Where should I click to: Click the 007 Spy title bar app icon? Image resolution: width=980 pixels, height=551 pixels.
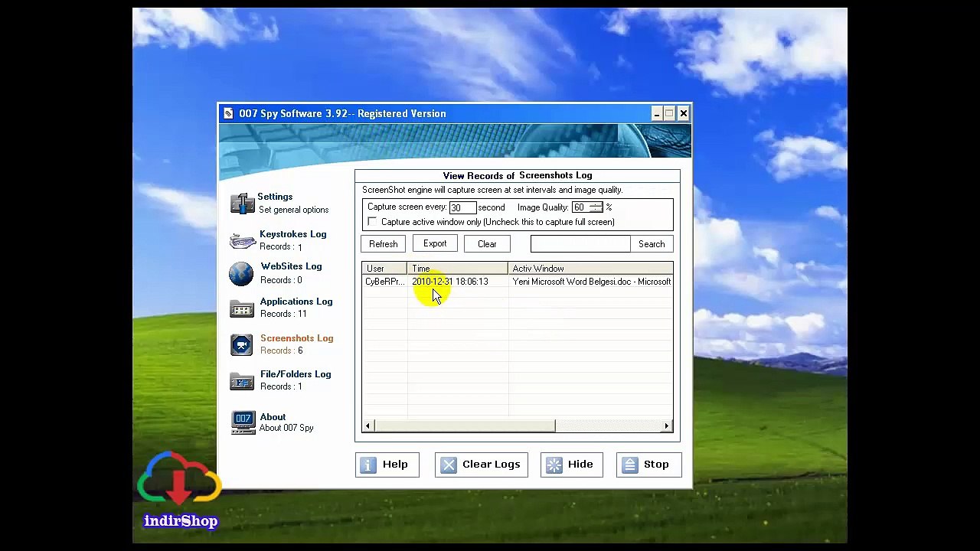(228, 114)
